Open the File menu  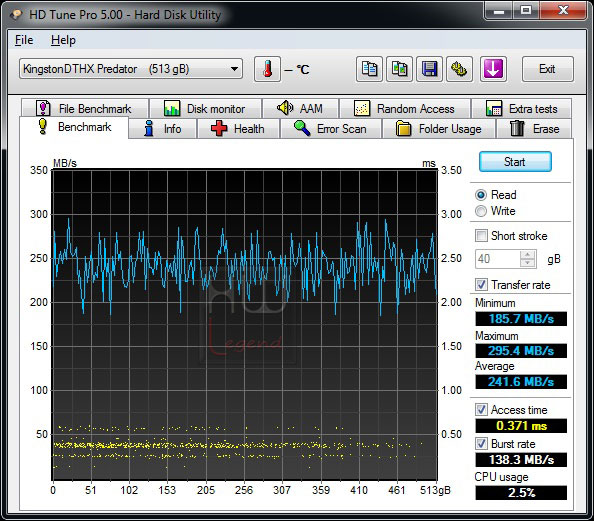tap(24, 40)
